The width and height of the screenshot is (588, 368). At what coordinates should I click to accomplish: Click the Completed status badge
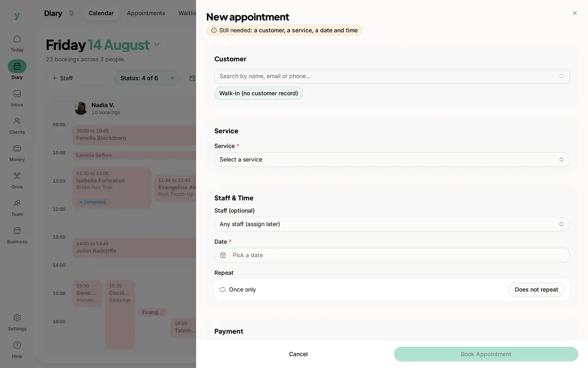(93, 202)
